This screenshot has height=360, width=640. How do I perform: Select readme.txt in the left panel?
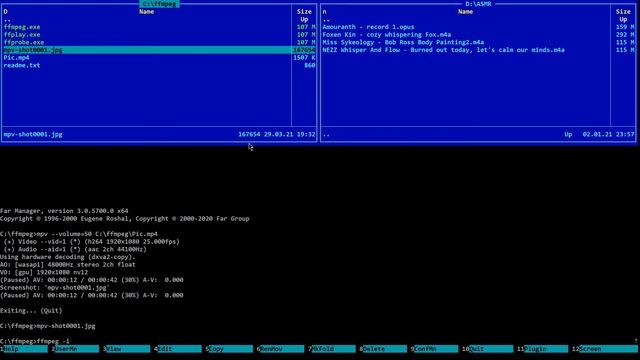pyautogui.click(x=22, y=65)
